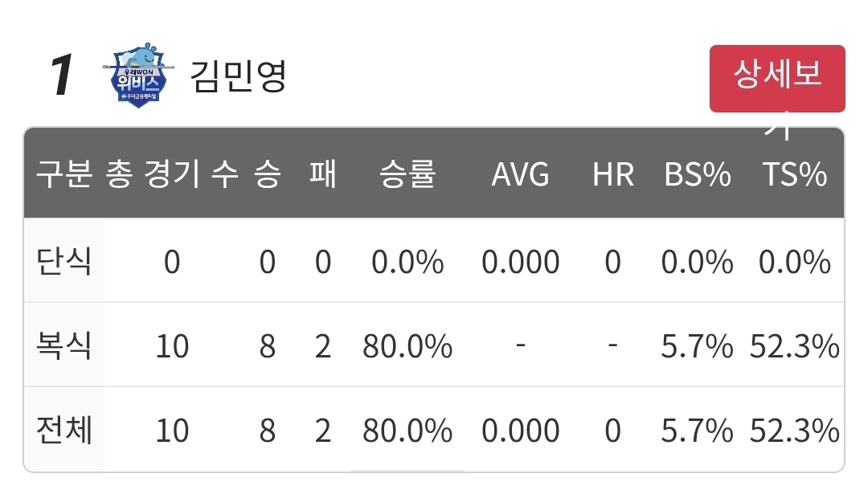Click the 전체 total games value 10
This screenshot has height=486, width=868.
[x=172, y=431]
